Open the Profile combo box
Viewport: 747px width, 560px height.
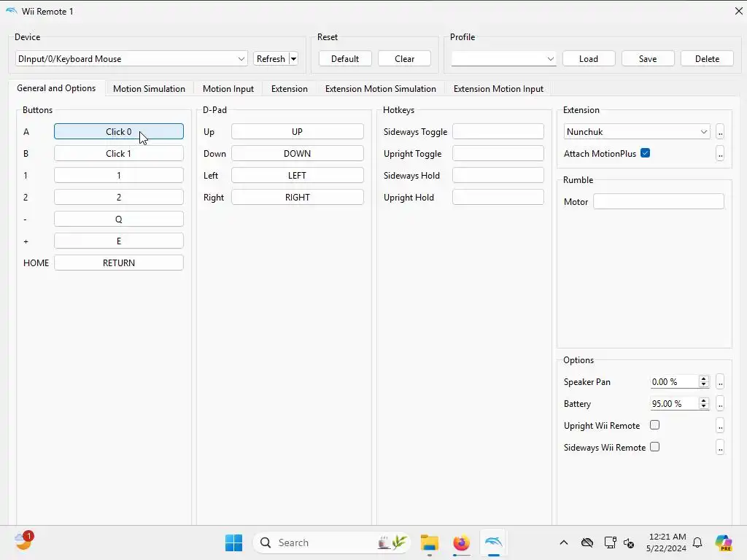(503, 58)
